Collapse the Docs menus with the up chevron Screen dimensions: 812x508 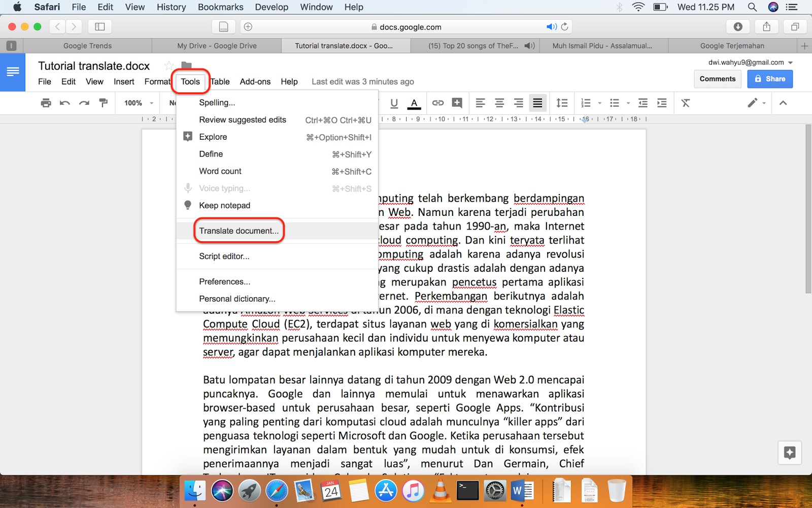tap(783, 103)
